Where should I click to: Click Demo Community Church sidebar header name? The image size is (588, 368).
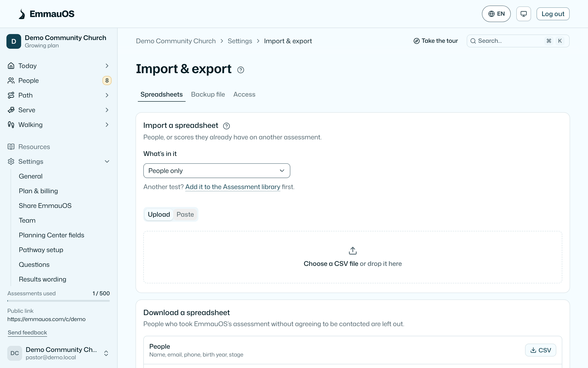[x=65, y=38]
